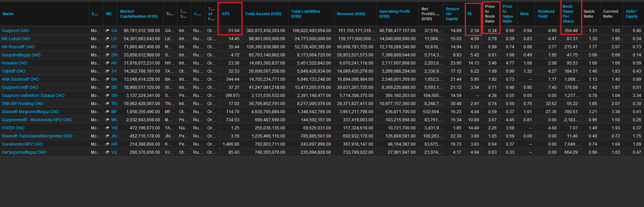Sort by Net Profit/Loss column header

[x=430, y=14]
